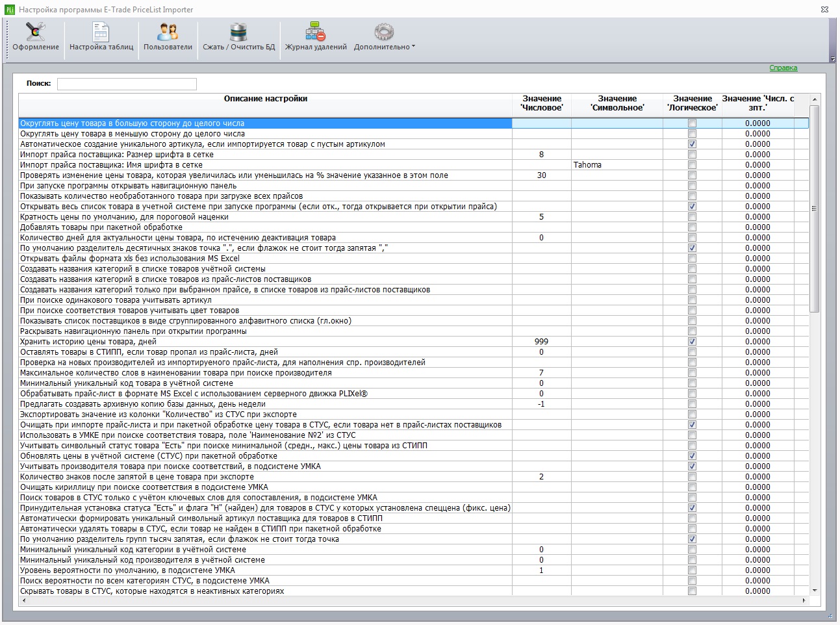Select numeric value 8 for Размер шрифта в сетке
840x625 pixels.
542,155
